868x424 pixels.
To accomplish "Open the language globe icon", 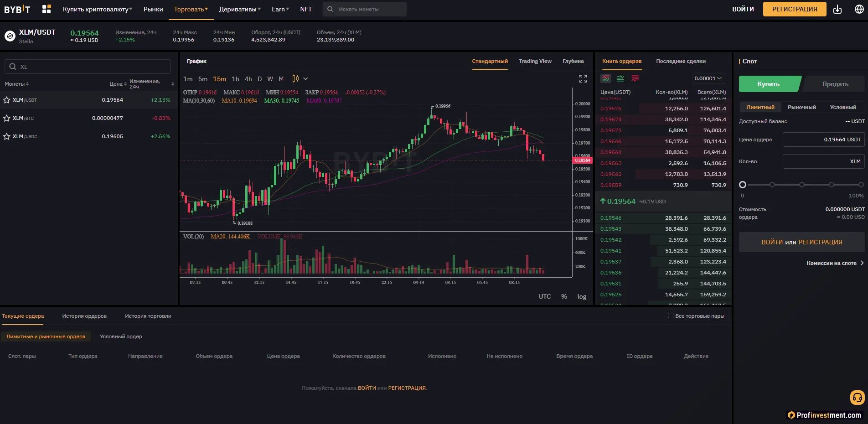I will tap(859, 9).
